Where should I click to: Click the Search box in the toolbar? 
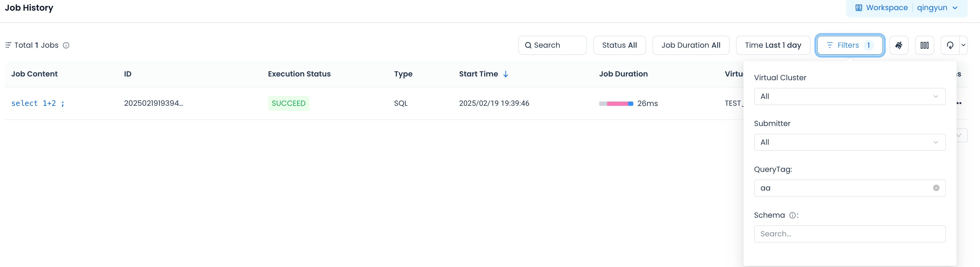tap(552, 45)
